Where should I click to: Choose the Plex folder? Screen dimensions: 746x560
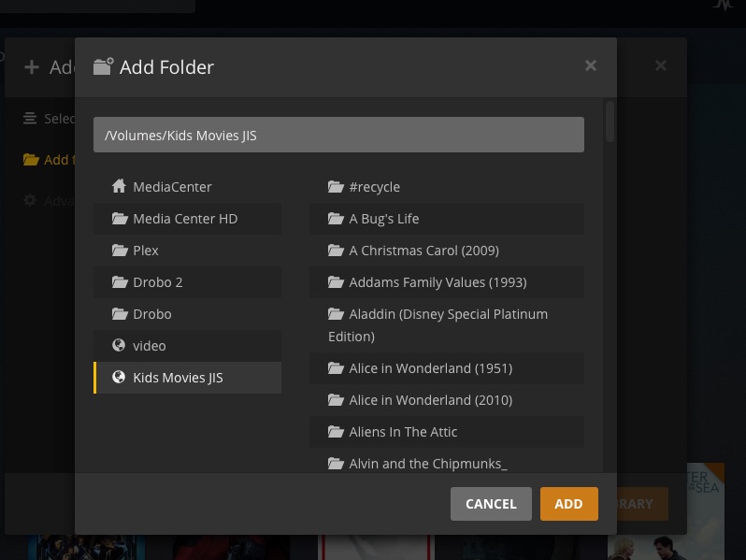tap(188, 251)
